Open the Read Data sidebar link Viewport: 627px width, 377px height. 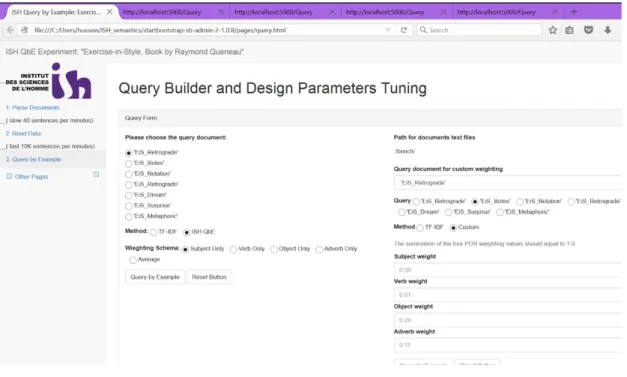point(23,134)
